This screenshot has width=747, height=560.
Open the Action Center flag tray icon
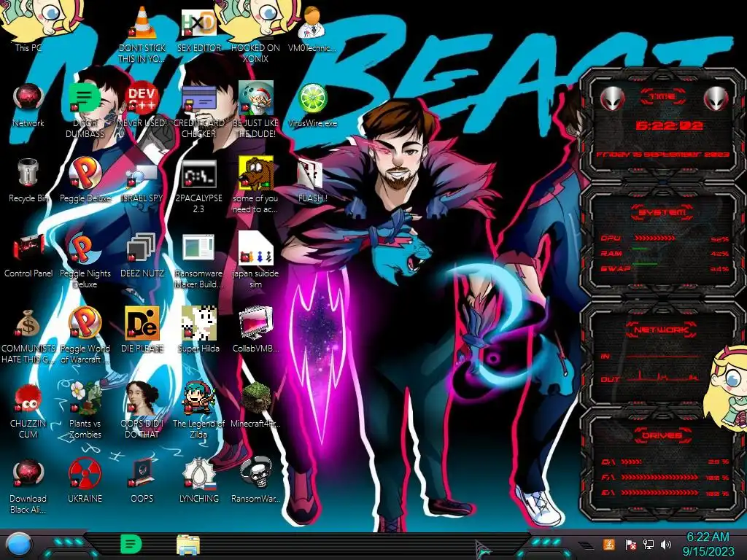630,544
